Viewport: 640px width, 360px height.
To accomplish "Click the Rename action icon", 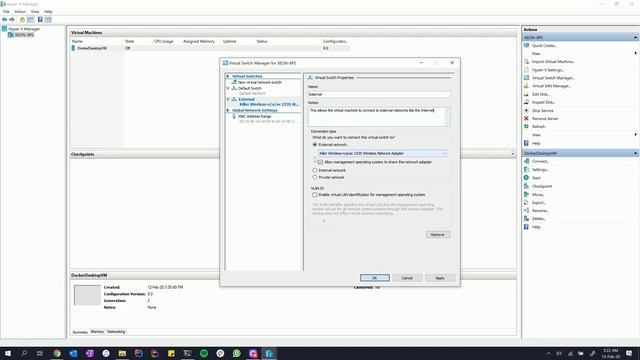I will pyautogui.click(x=527, y=211).
